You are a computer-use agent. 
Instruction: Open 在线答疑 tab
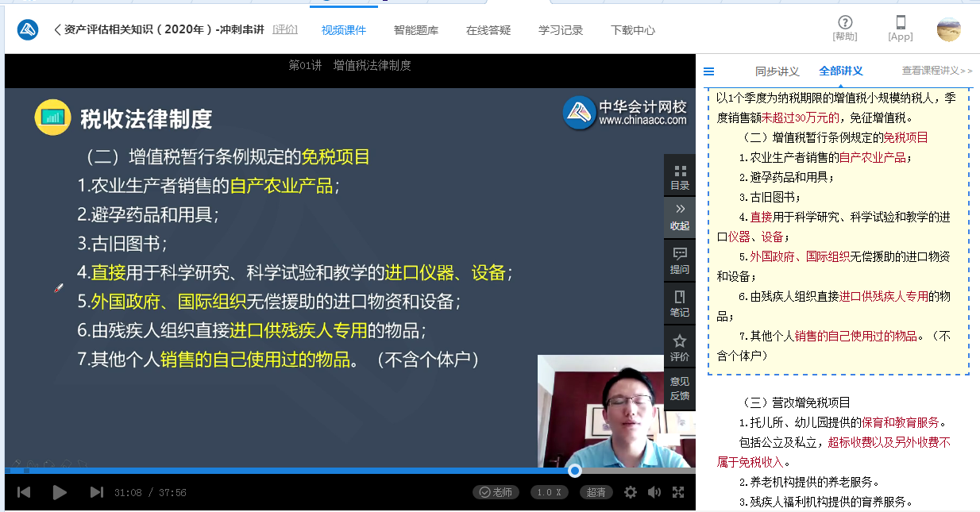488,30
